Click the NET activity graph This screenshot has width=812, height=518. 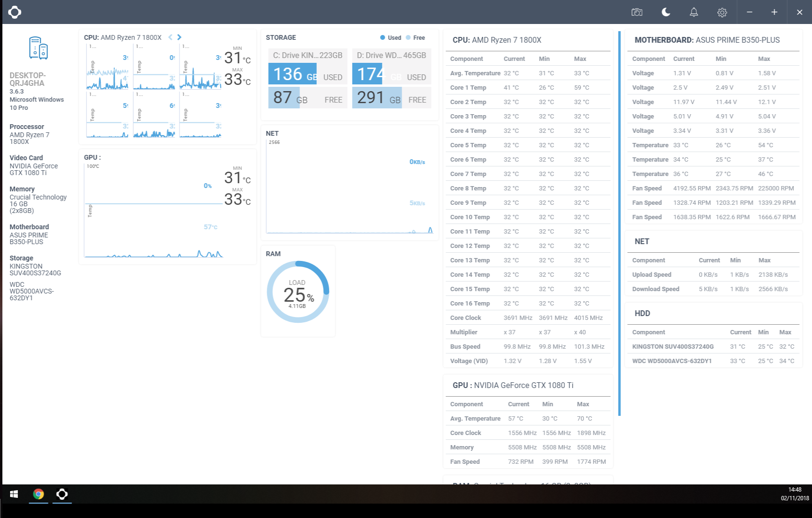350,187
